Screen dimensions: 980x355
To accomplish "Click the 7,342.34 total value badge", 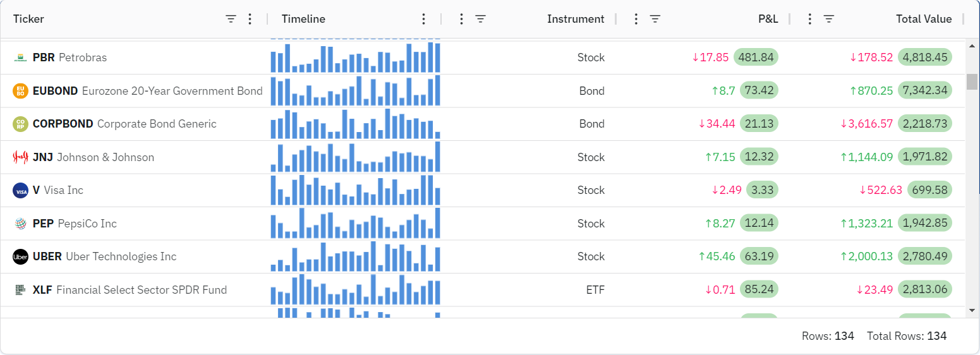I will click(925, 91).
